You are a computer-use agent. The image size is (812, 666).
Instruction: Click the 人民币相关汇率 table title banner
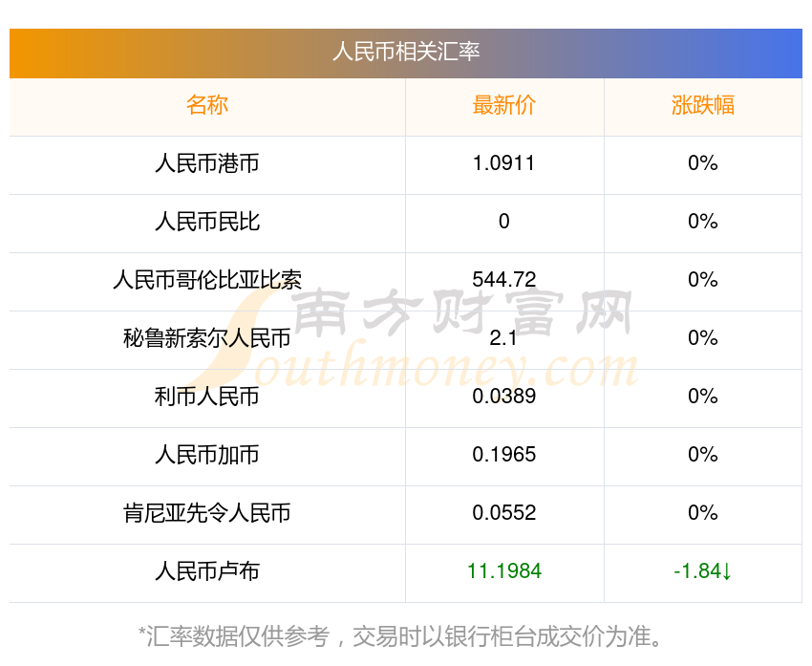pyautogui.click(x=406, y=52)
